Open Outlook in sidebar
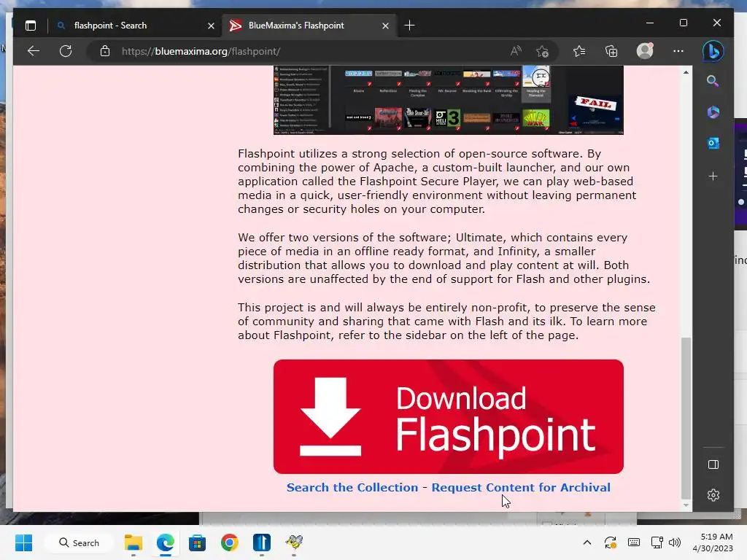The height and width of the screenshot is (560, 747). [713, 143]
